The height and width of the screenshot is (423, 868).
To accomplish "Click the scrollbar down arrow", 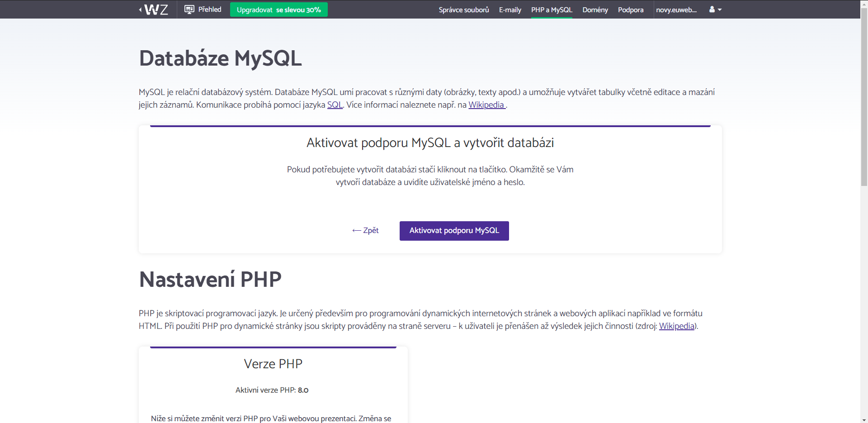I will pyautogui.click(x=864, y=420).
